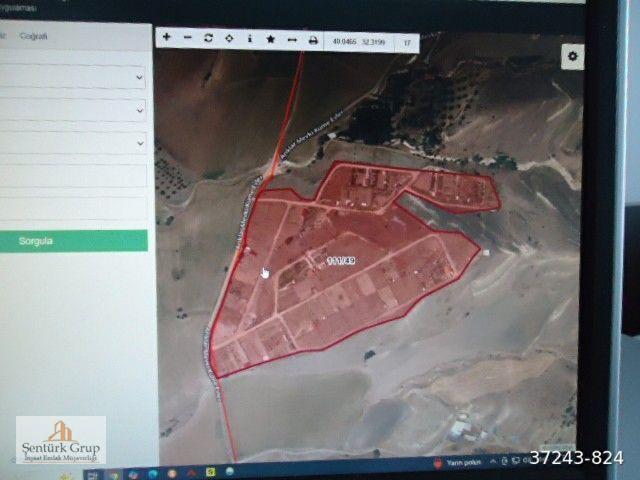The width and height of the screenshot is (640, 480).
Task: Click the star favorites icon
Action: (x=271, y=39)
